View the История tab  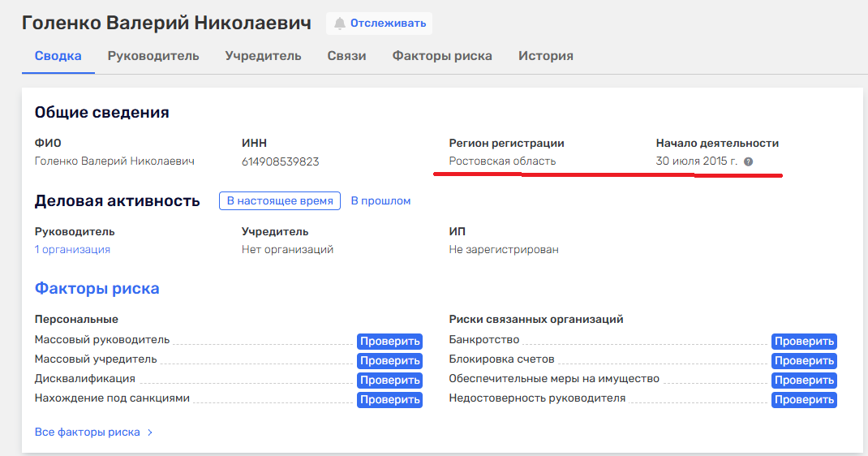546,56
